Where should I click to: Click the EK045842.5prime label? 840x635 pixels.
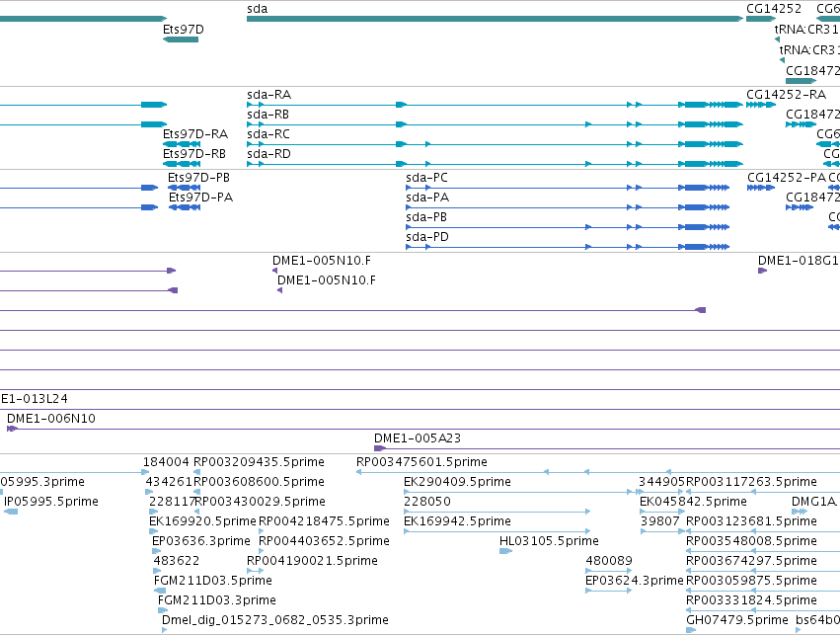[693, 502]
